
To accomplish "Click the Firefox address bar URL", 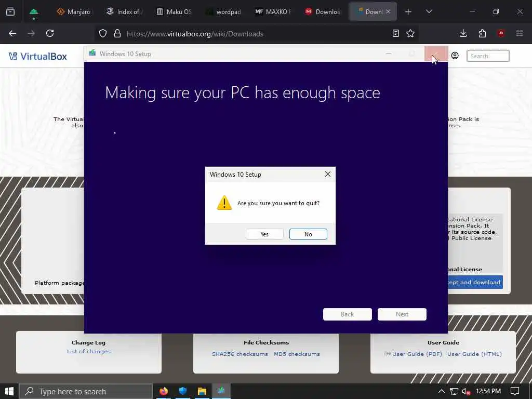I will click(x=195, y=34).
